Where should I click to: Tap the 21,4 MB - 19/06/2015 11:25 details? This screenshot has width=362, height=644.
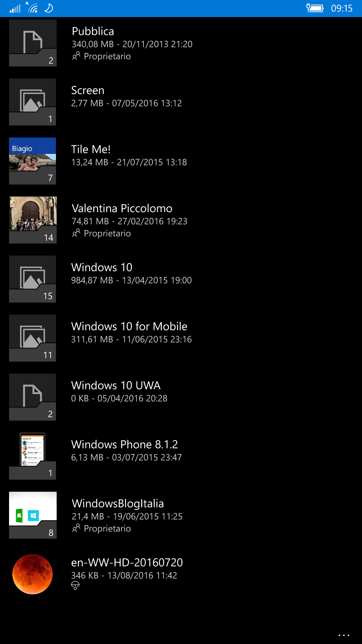[127, 517]
